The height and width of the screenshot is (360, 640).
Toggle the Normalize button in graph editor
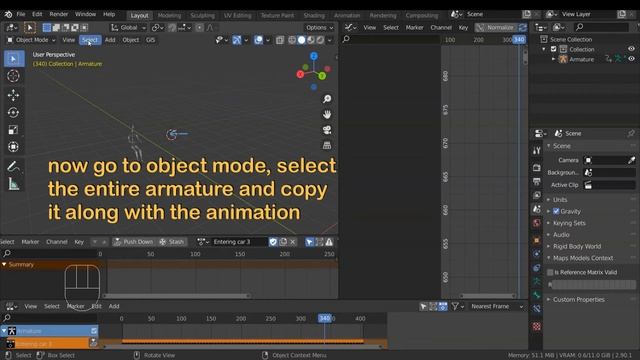(x=496, y=27)
